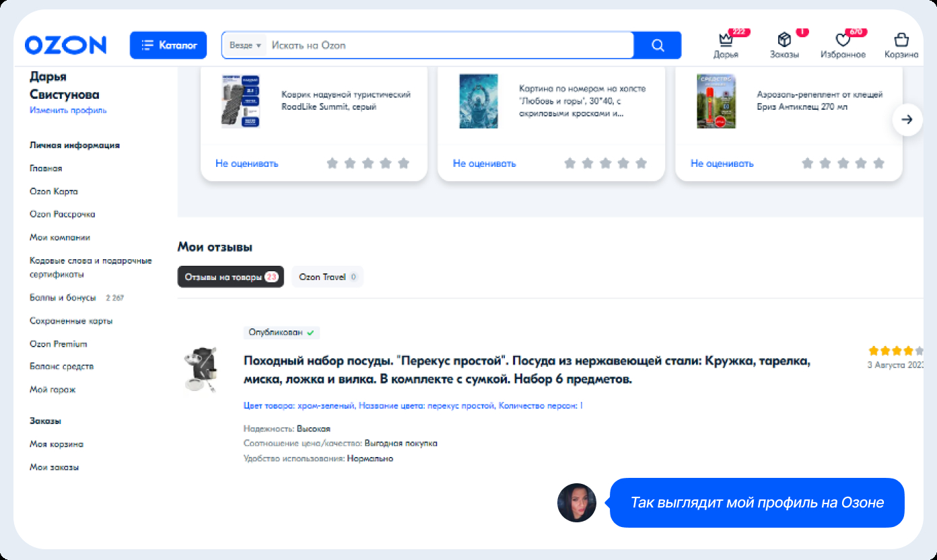Open Баллы и бонусы in the sidebar
The image size is (937, 560).
click(63, 297)
